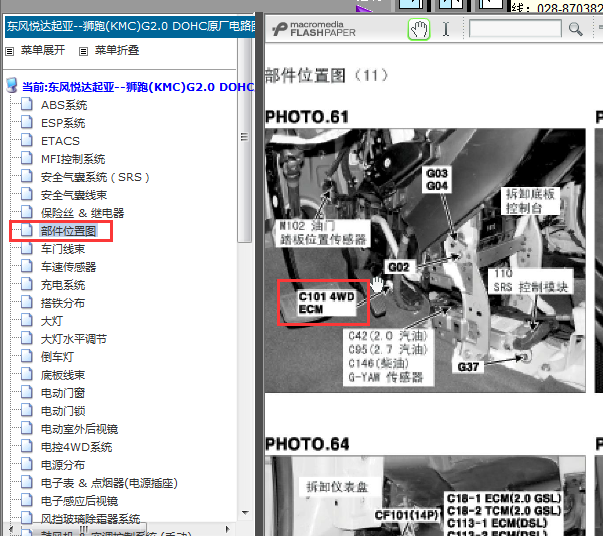Image resolution: width=603 pixels, height=536 pixels.
Task: Click the FlashPaper search magnifier icon
Action: click(575, 29)
